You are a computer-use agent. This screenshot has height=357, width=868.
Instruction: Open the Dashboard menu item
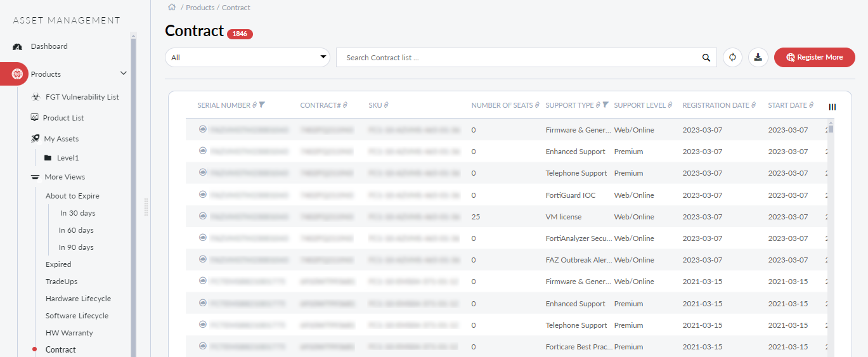(49, 46)
